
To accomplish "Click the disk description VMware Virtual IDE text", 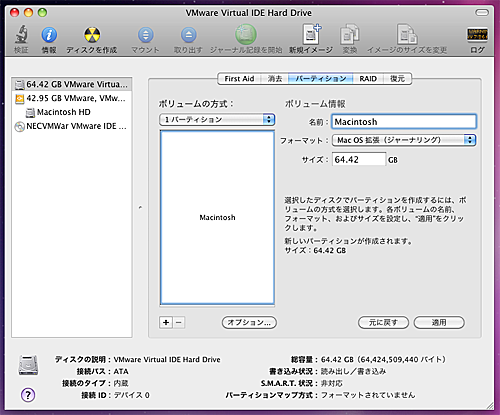I will point(167,359).
